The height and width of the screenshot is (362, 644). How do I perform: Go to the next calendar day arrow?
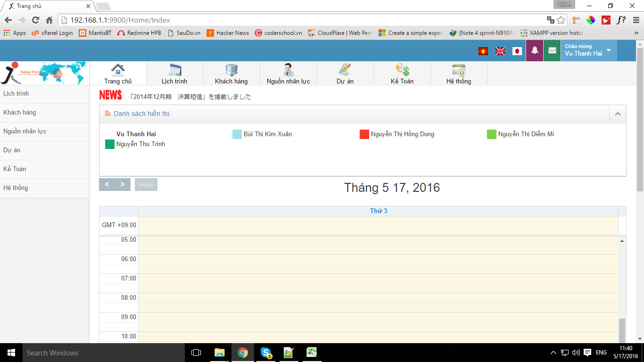click(x=123, y=184)
